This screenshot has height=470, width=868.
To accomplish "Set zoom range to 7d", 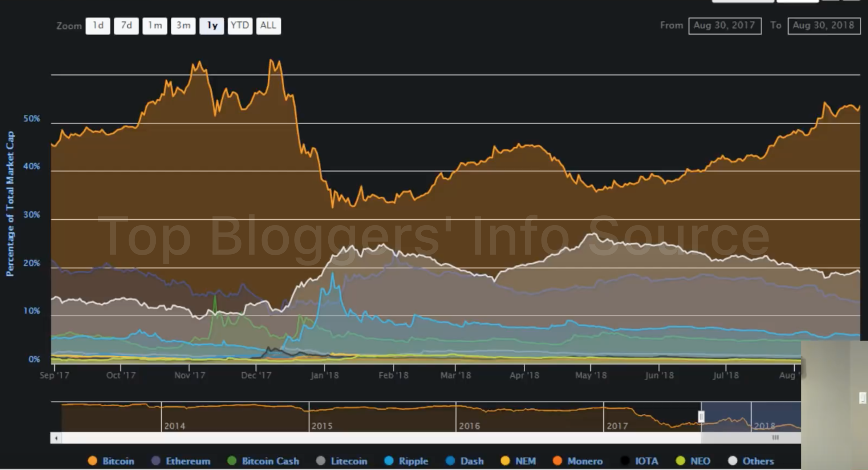I will point(126,26).
